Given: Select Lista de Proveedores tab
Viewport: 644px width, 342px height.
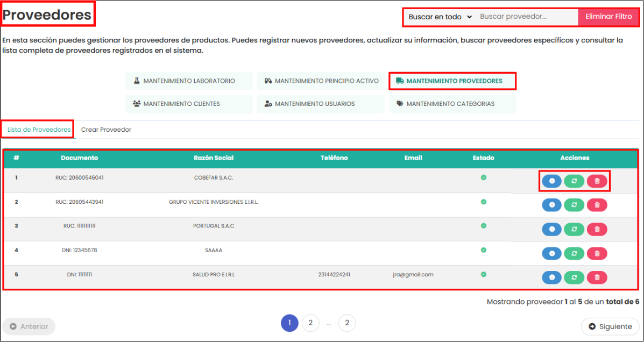Looking at the screenshot, I should (x=39, y=130).
